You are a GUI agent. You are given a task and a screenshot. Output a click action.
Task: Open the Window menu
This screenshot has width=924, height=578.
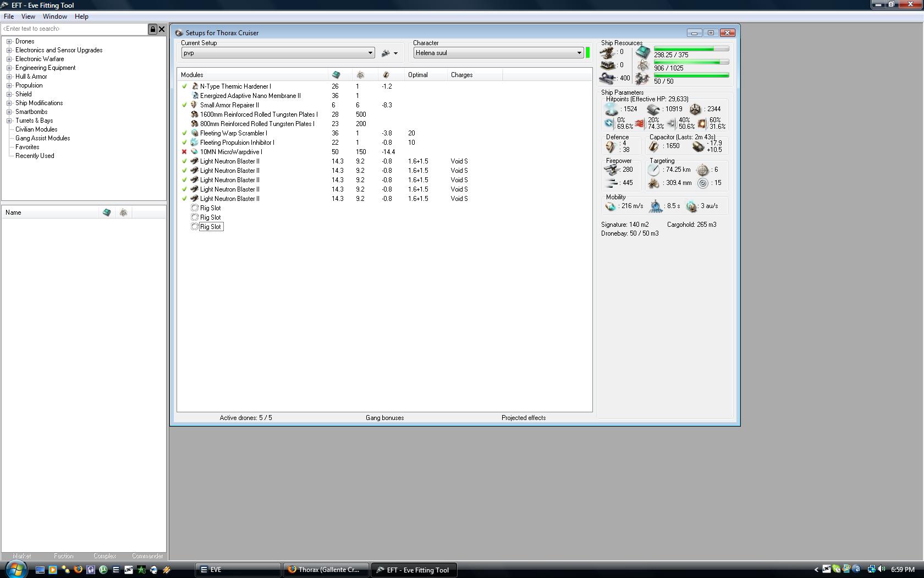tap(55, 17)
